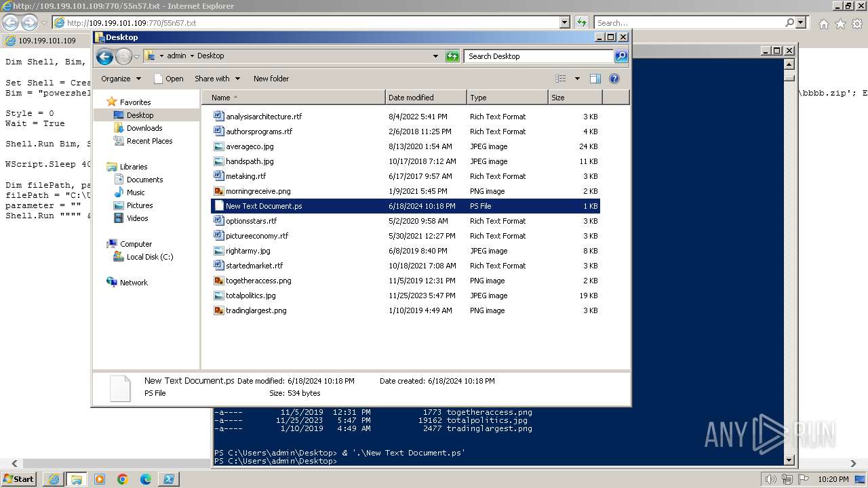The width and height of the screenshot is (868, 488).
Task: Open Downloads in the navigation pane
Action: point(144,128)
